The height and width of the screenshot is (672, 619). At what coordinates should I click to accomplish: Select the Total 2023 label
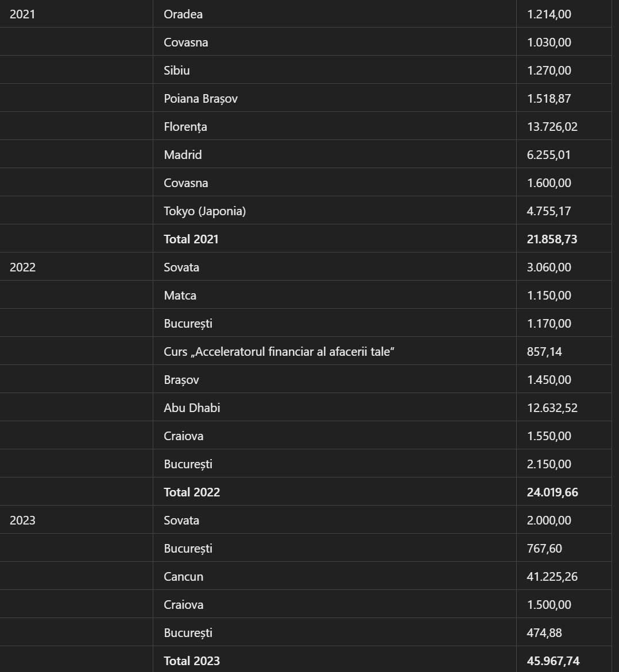tap(192, 661)
